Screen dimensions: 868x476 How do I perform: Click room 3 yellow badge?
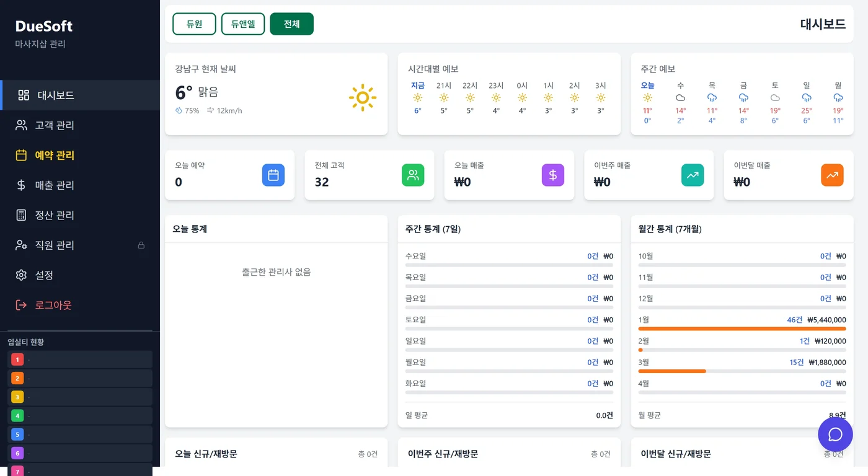pos(17,397)
